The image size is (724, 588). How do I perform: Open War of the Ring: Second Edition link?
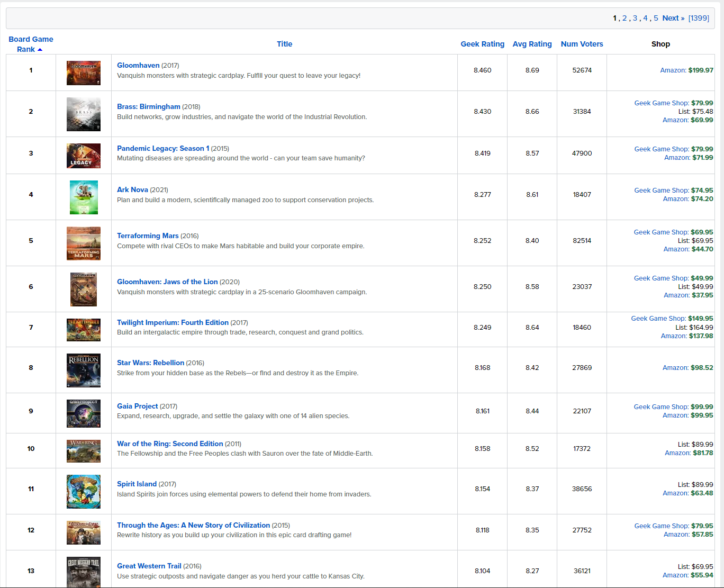click(x=170, y=444)
